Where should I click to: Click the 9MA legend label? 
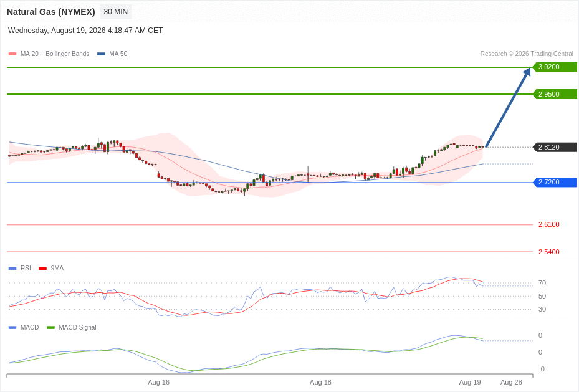[x=57, y=269]
